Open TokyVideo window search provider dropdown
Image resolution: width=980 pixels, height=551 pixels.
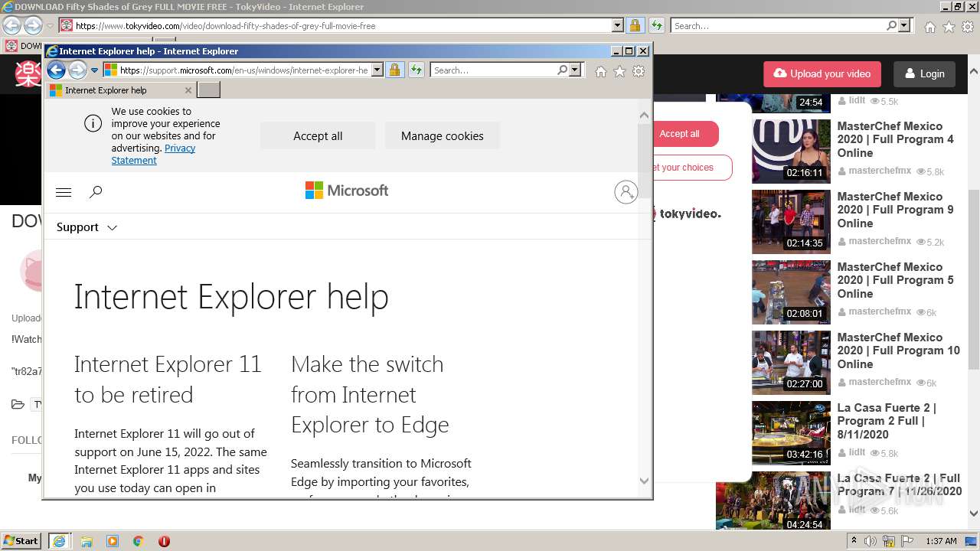(904, 25)
